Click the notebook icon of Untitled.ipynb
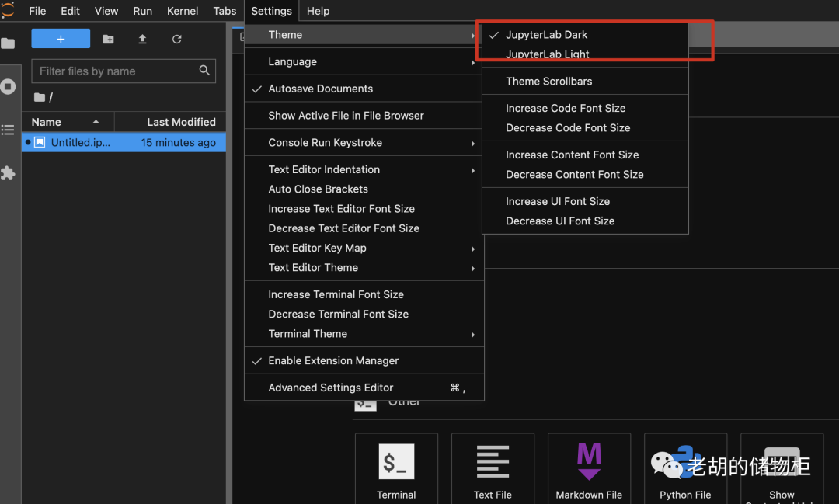The height and width of the screenshot is (504, 839). (40, 142)
